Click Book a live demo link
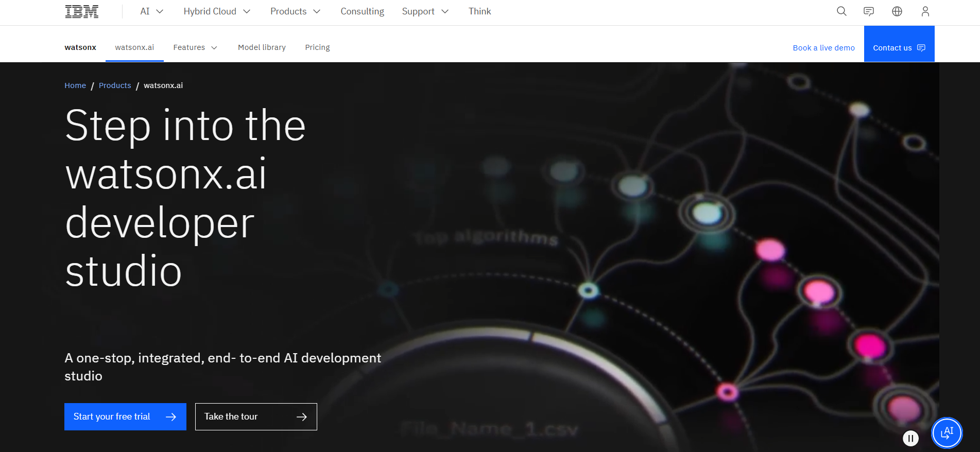 [x=823, y=48]
